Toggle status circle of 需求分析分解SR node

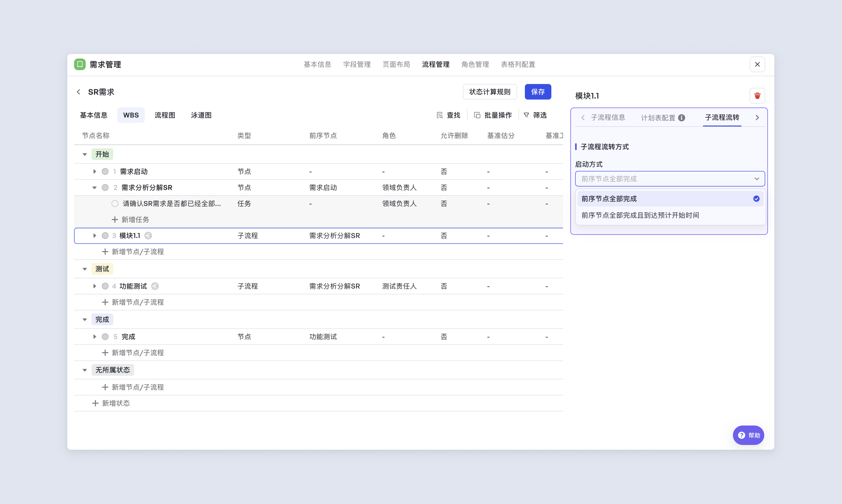[105, 187]
